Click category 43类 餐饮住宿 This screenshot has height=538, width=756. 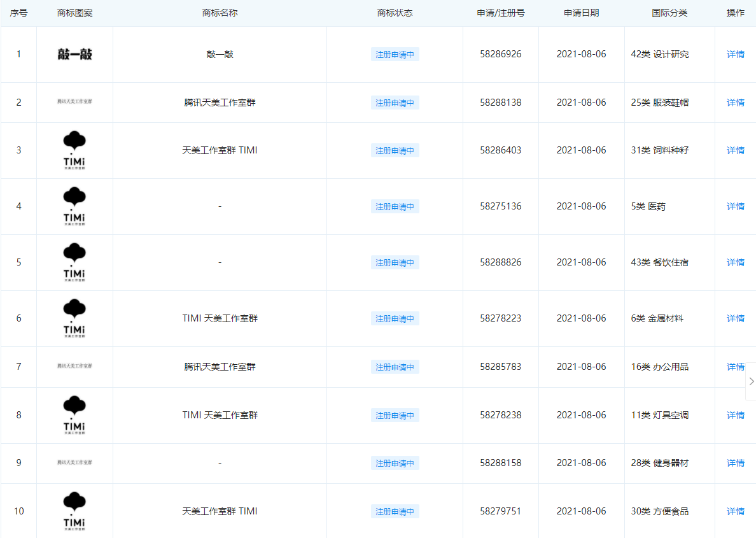click(x=659, y=262)
